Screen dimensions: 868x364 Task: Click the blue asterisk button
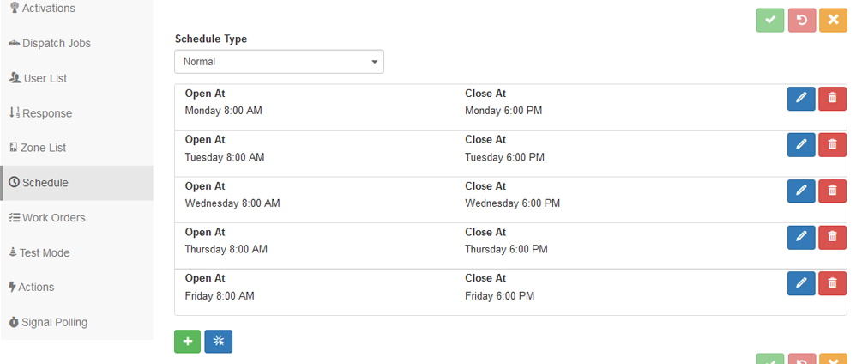pos(218,342)
